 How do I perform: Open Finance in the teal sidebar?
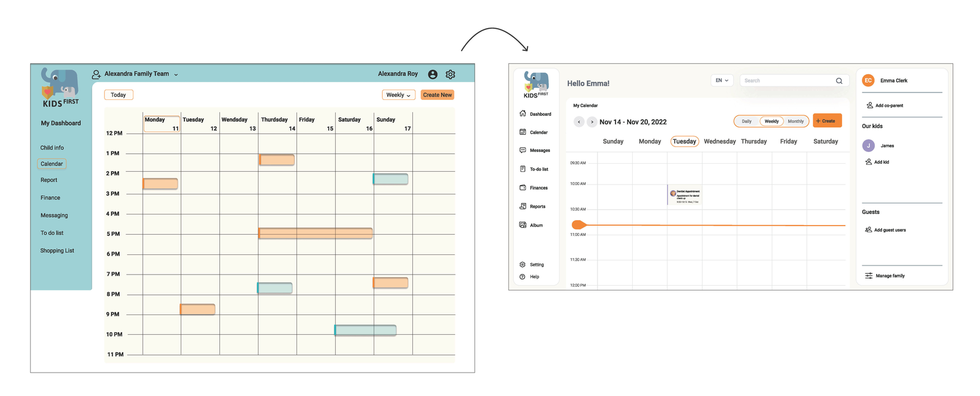click(50, 198)
